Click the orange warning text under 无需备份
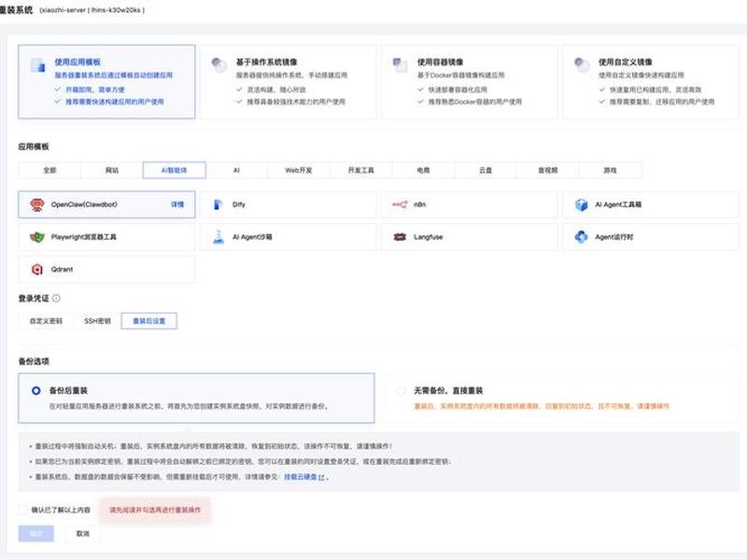This screenshot has height=560, width=747. tap(542, 406)
